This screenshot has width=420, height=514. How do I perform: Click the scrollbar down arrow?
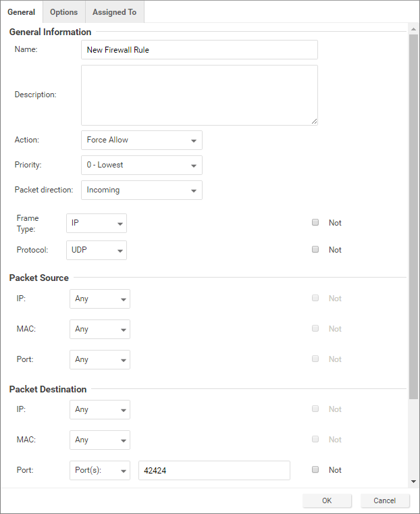coord(413,481)
